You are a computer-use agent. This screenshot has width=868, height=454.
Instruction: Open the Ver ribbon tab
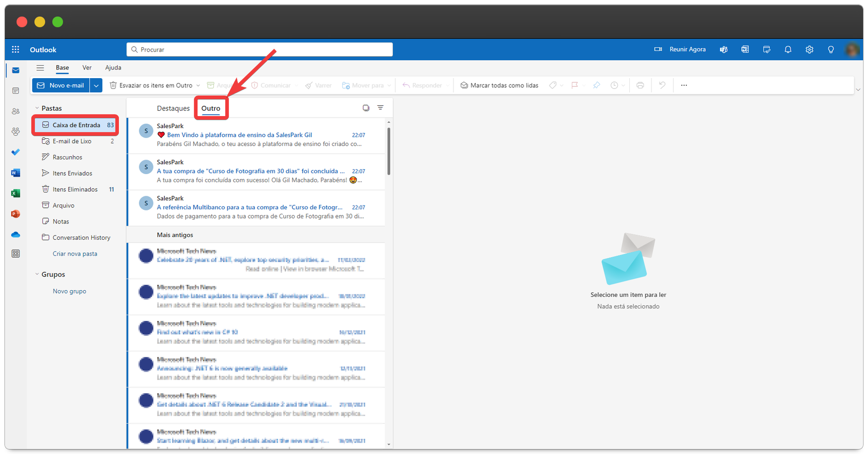click(x=87, y=68)
